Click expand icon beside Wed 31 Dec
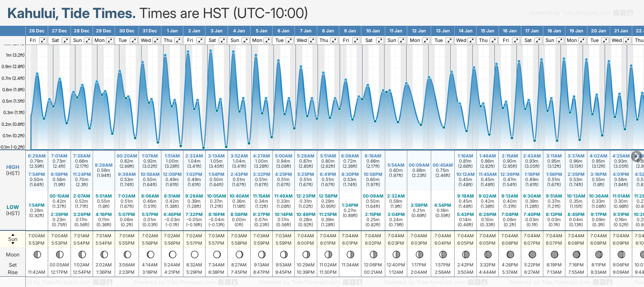 coord(156,40)
